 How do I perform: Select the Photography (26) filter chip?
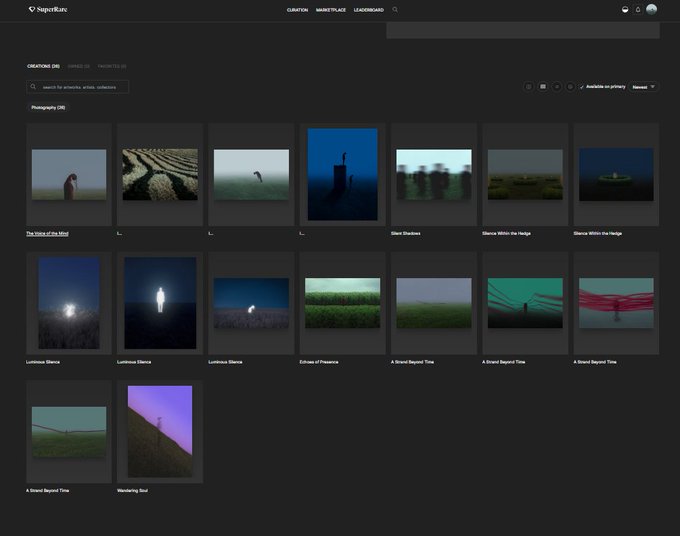coord(48,108)
